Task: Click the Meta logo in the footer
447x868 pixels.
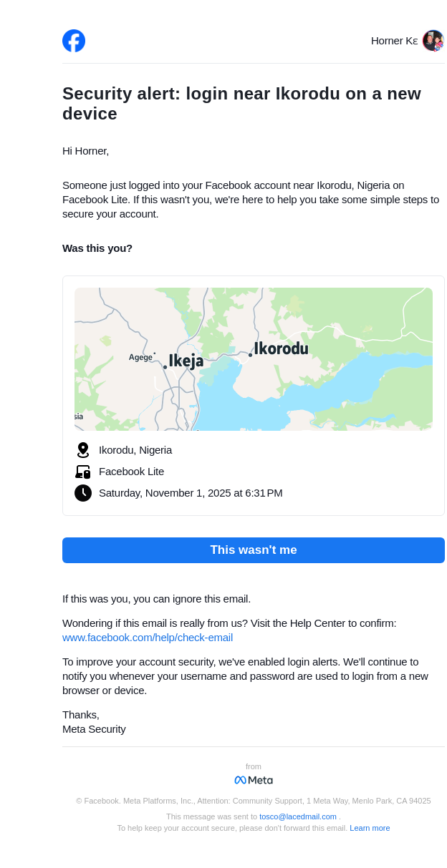Action: click(x=254, y=780)
